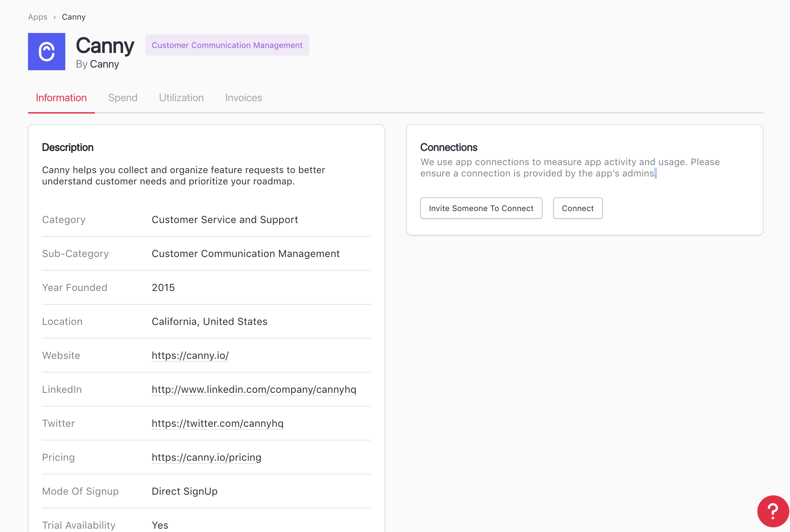This screenshot has height=532, width=790.
Task: Go back to Apps in breadcrumb
Action: (38, 17)
